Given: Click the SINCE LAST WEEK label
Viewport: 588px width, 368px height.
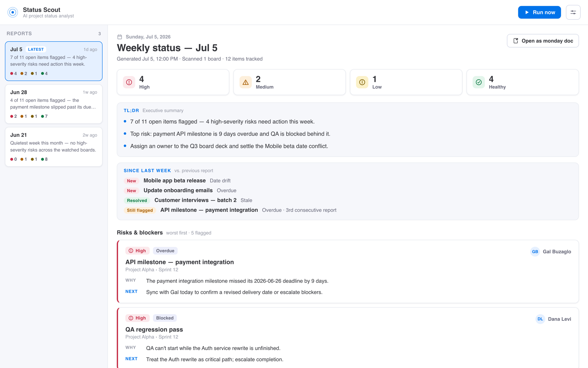Looking at the screenshot, I should click(x=147, y=170).
